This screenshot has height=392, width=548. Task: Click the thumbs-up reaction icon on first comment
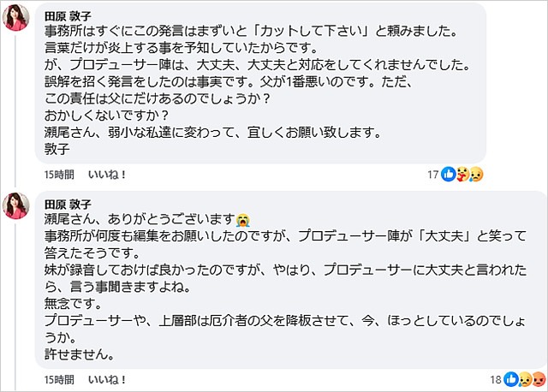coord(448,174)
